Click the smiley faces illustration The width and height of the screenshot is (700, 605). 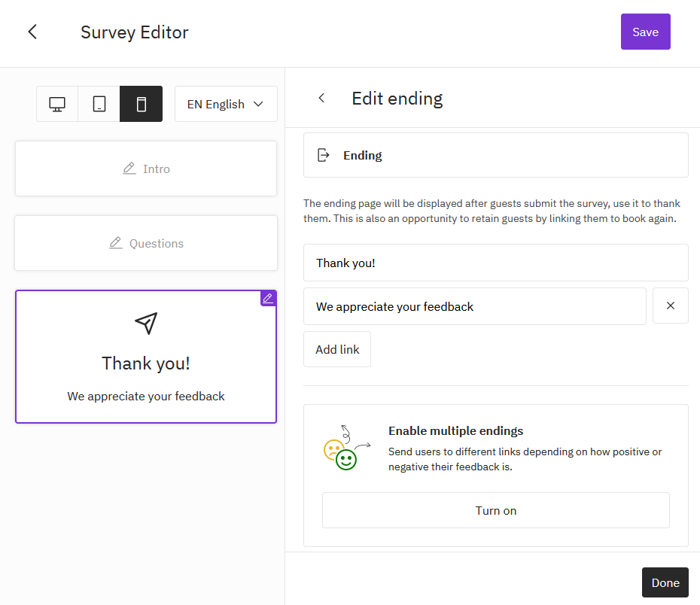[x=345, y=450]
